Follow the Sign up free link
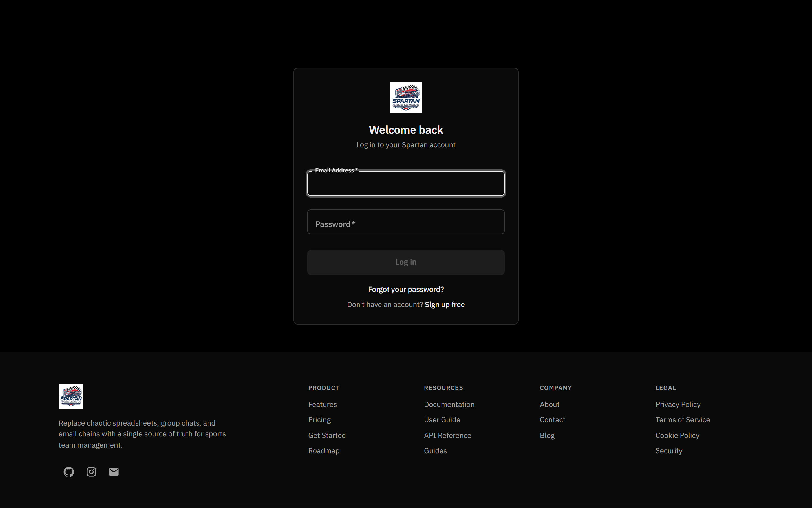This screenshot has width=812, height=508. (445, 305)
